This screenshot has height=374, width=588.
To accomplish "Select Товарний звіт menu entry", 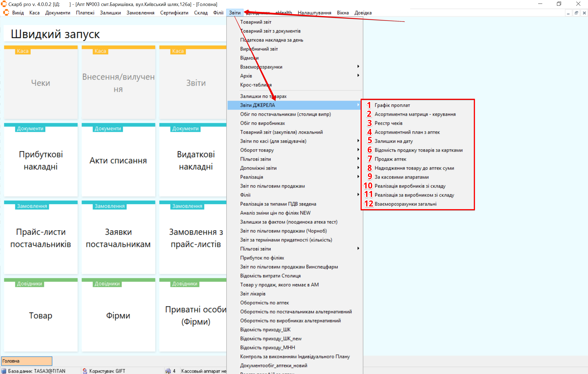I will pyautogui.click(x=255, y=22).
